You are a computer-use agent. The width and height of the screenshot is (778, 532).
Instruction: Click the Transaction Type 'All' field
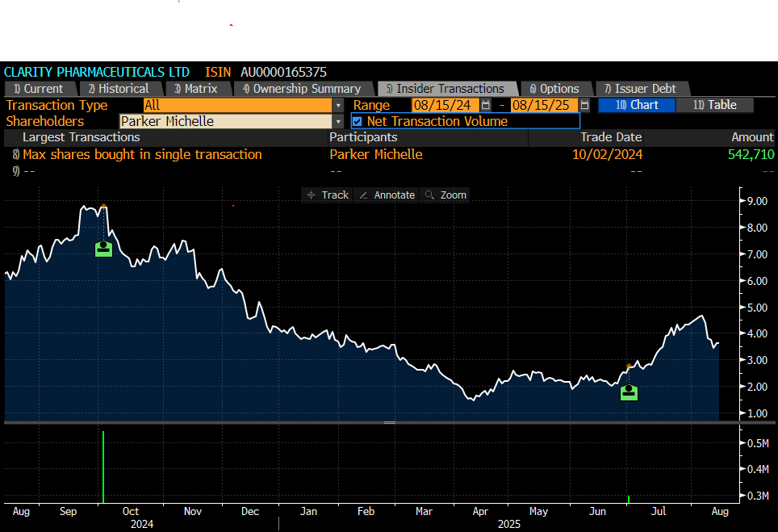(x=237, y=105)
